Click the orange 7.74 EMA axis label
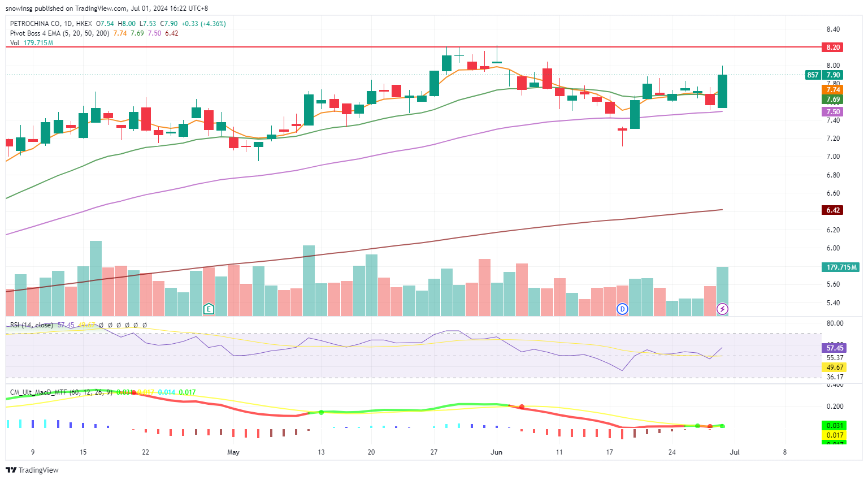This screenshot has width=868, height=480. (833, 89)
